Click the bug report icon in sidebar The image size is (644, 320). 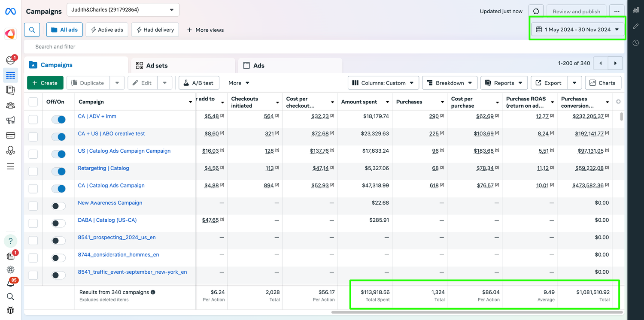pyautogui.click(x=11, y=310)
